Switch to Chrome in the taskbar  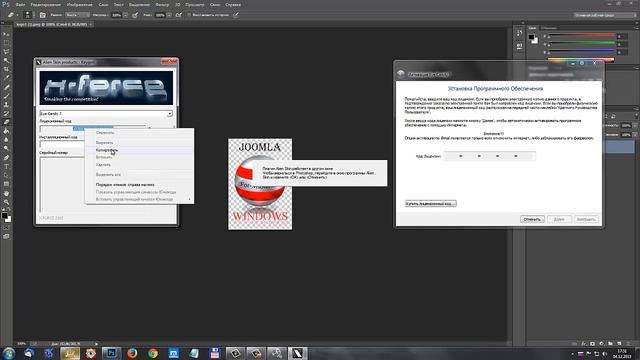[x=153, y=353]
